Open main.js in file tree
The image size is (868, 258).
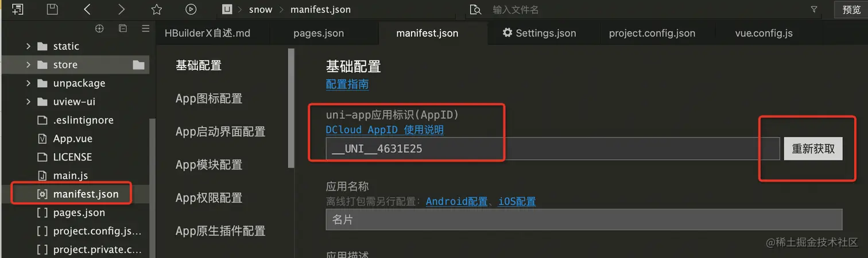coord(70,175)
